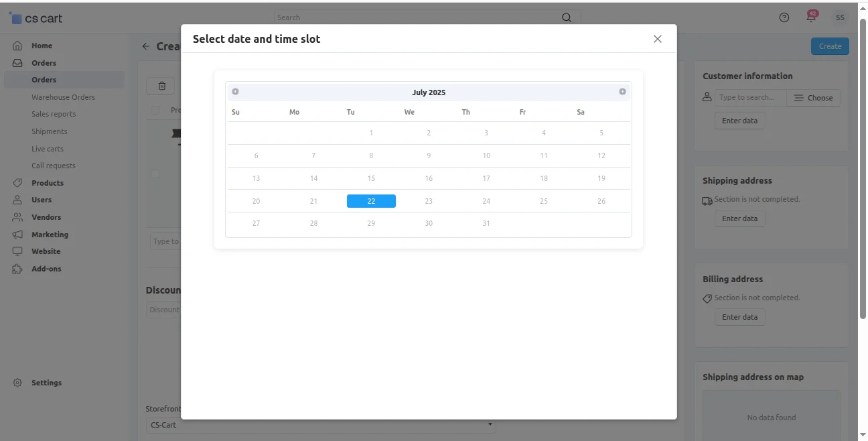868x441 pixels.
Task: Click the Add-ons puzzle icon
Action: coord(17,269)
